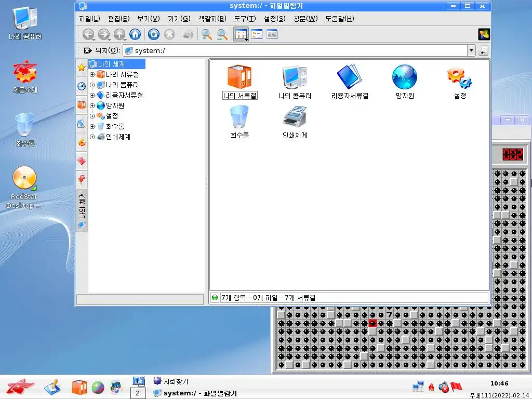Expand the 회수통 tree node
Screen dimensions: 532x399
(x=92, y=127)
